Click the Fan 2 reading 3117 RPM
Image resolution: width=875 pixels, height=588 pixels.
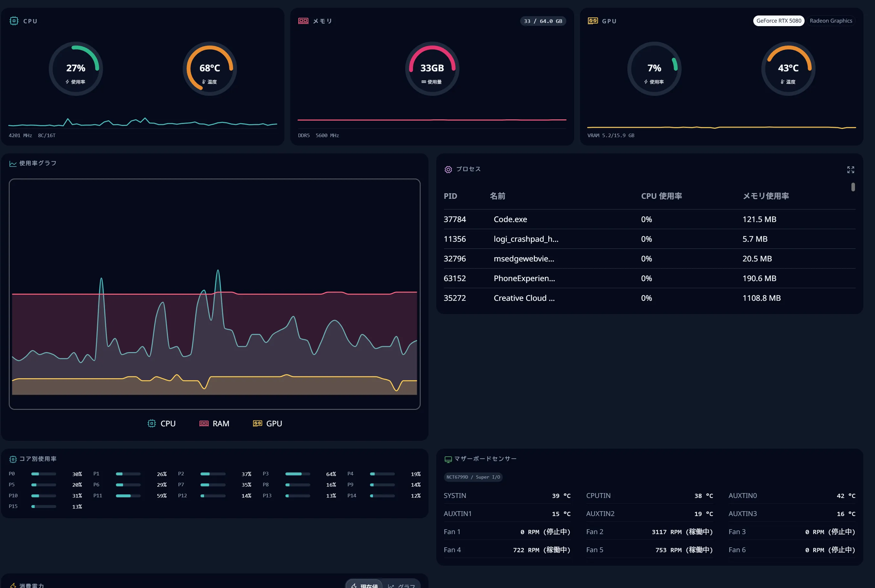pyautogui.click(x=682, y=532)
